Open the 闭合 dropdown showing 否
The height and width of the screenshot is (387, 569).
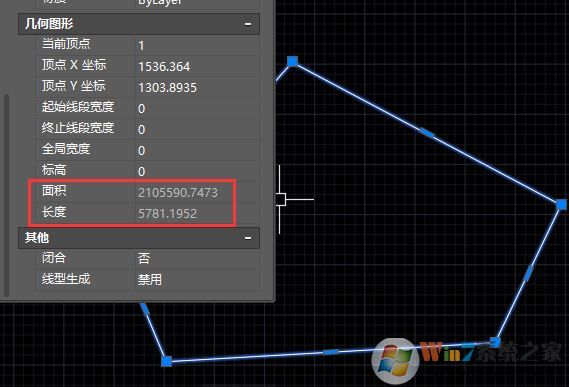pyautogui.click(x=197, y=258)
